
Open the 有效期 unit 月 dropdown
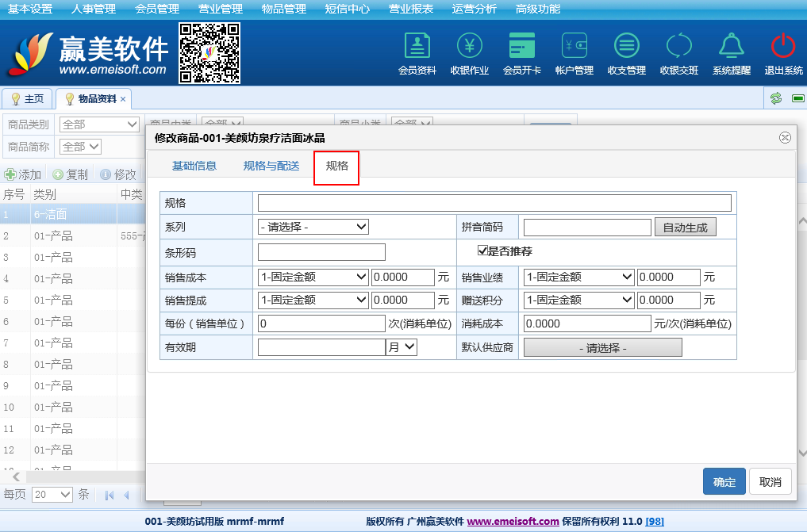coord(402,346)
